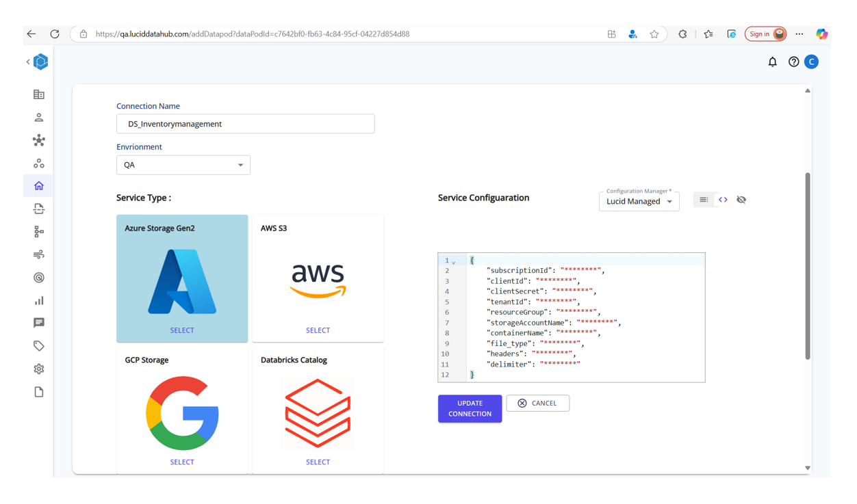Viewport: 857px width, 504px height.
Task: Open the person icon in sidebar
Action: point(39,118)
